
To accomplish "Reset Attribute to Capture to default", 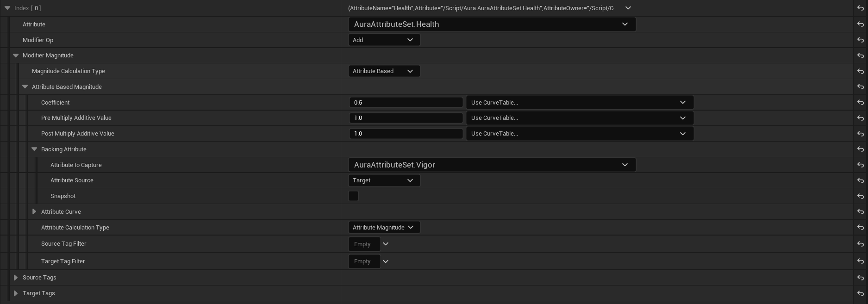I will [861, 165].
